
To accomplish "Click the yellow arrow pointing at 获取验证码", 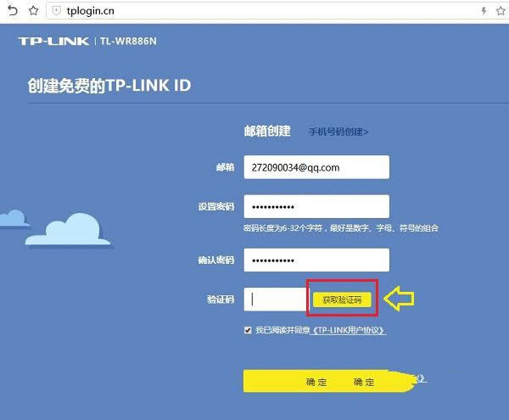I will [x=400, y=299].
